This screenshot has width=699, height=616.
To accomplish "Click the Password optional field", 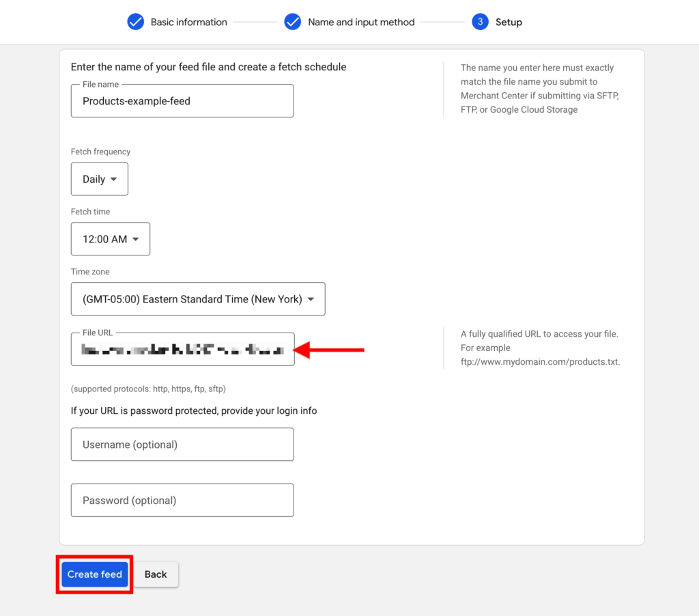I will [182, 500].
